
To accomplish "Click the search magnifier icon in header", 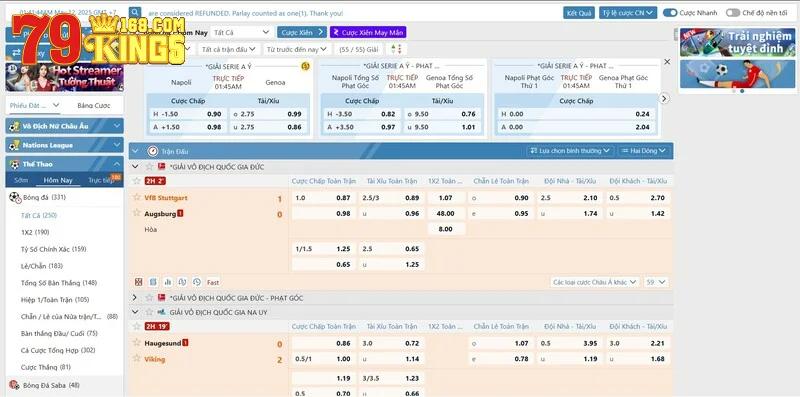I will pos(135,13).
